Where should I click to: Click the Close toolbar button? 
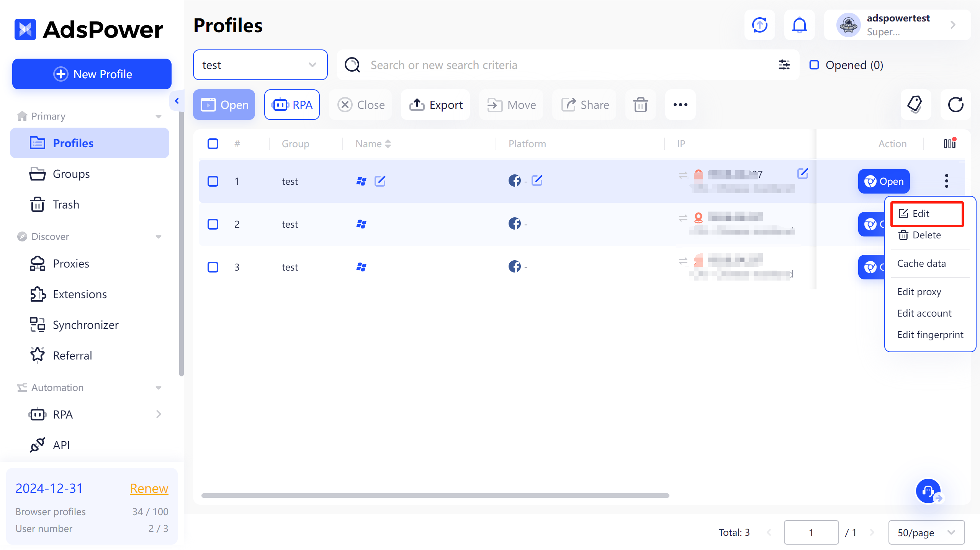tap(360, 105)
